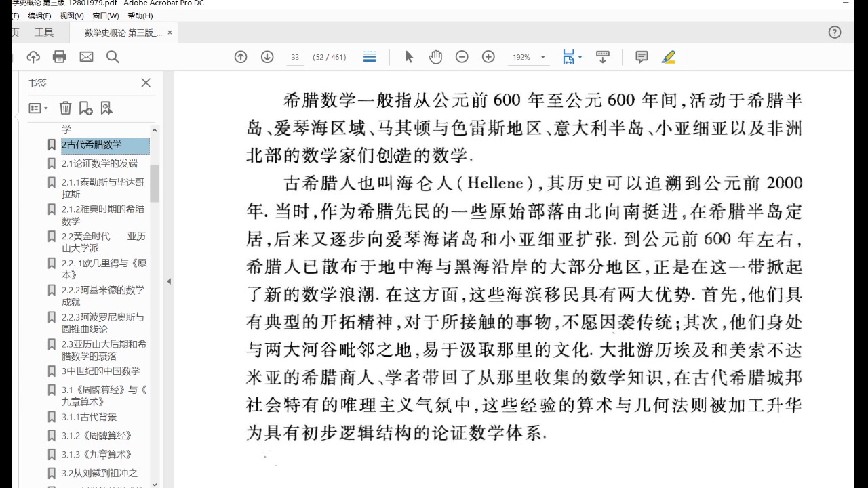Screen dimensions: 868x488
Task: Delete selected bookmark trash icon
Action: pos(65,108)
